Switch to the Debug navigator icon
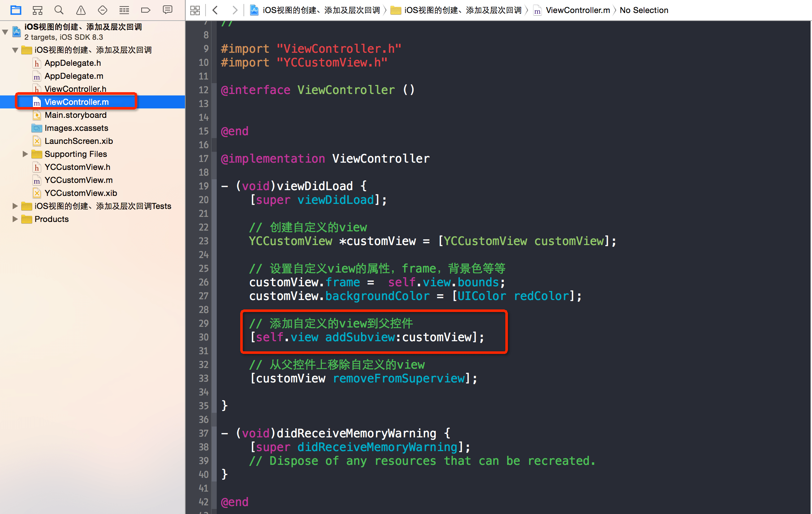812x514 pixels. (124, 10)
